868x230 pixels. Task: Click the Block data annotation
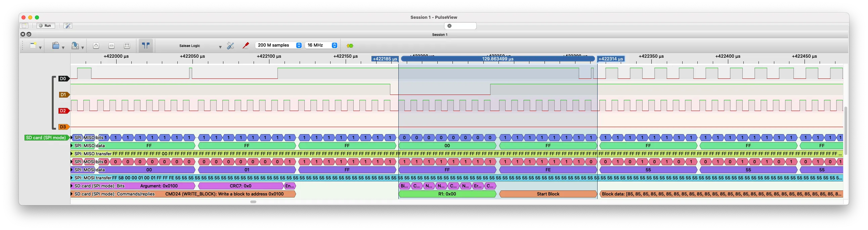pos(722,194)
